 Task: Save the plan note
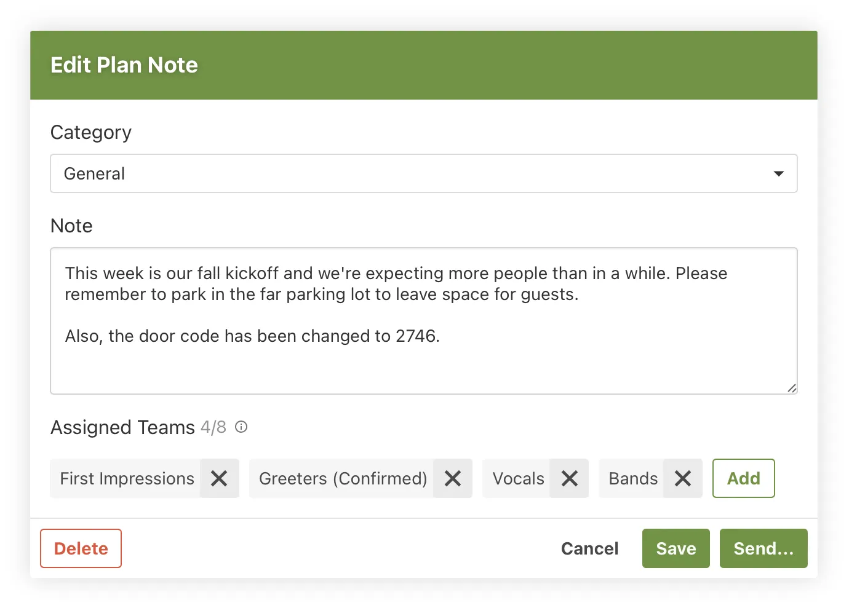(676, 548)
